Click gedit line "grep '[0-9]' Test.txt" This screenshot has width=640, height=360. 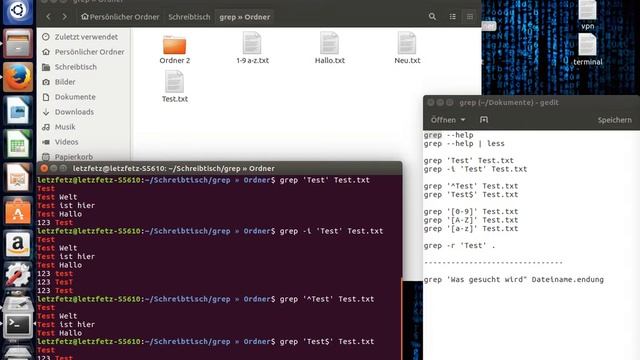[471, 211]
